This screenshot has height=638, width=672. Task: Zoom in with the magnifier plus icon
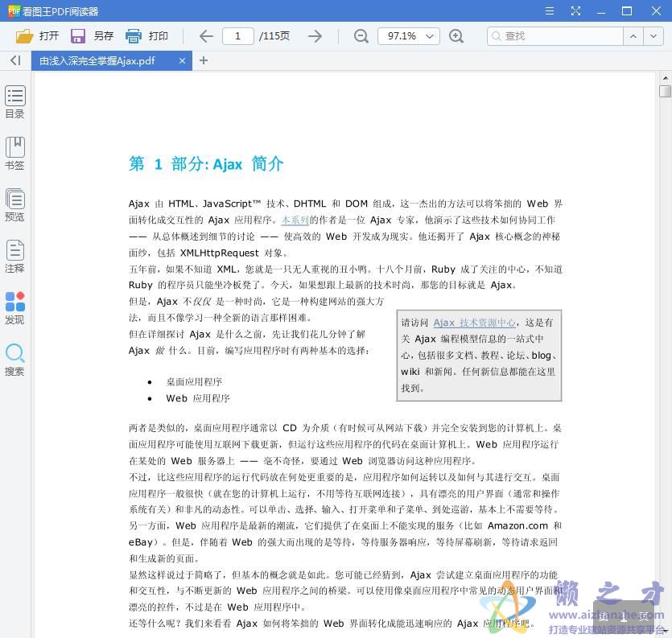pos(456,36)
